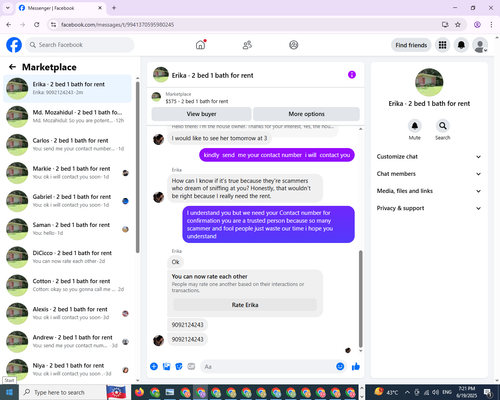Open Carlos conversation
Image resolution: width=500 pixels, height=400 pixels.
tap(67, 145)
